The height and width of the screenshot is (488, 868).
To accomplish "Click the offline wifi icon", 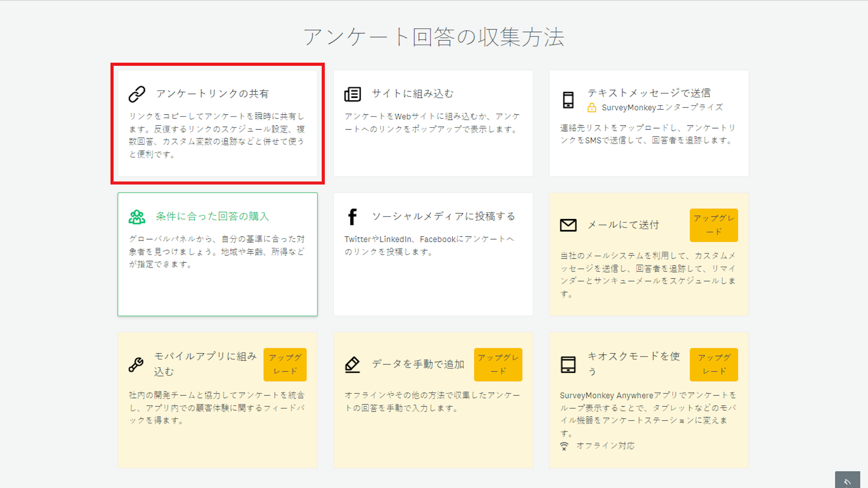I will click(564, 446).
